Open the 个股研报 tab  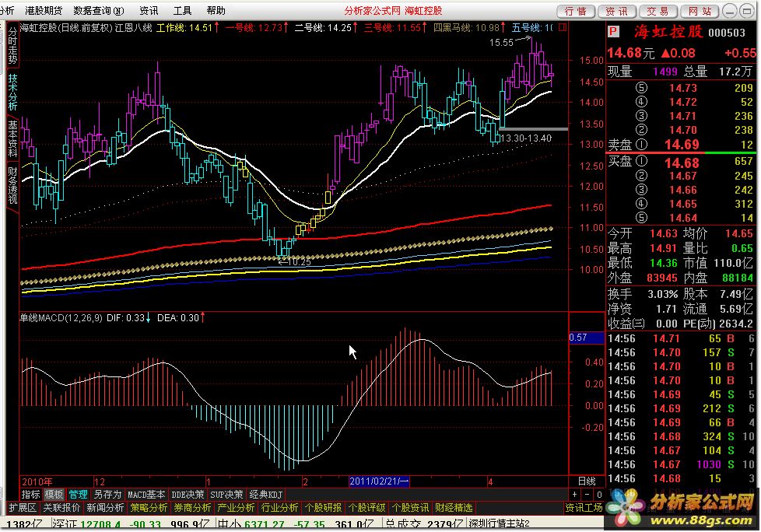tap(323, 507)
